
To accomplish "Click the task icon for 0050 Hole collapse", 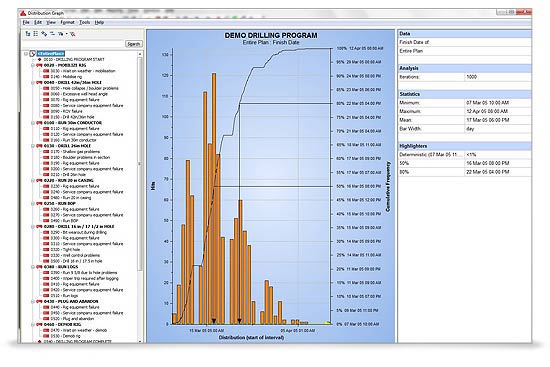I will tap(46, 88).
